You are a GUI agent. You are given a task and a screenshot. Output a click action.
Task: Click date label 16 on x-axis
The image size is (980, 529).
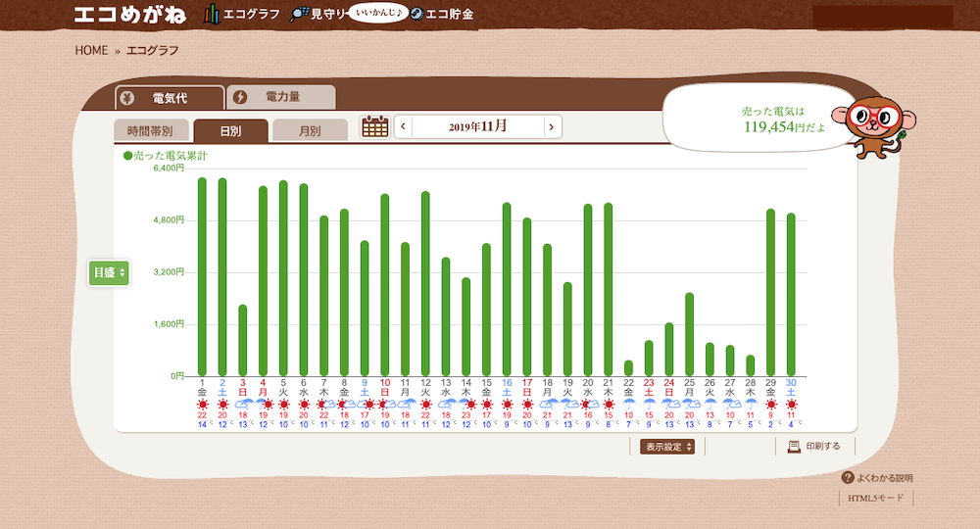pyautogui.click(x=507, y=382)
